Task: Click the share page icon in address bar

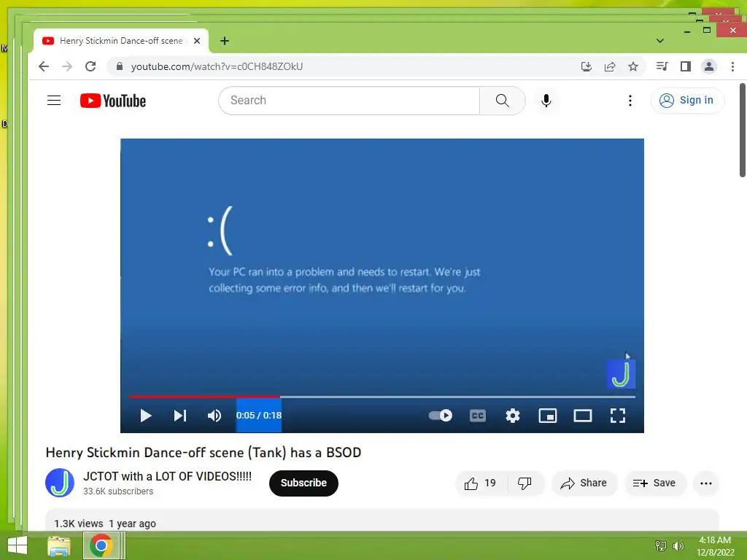Action: coord(610,66)
